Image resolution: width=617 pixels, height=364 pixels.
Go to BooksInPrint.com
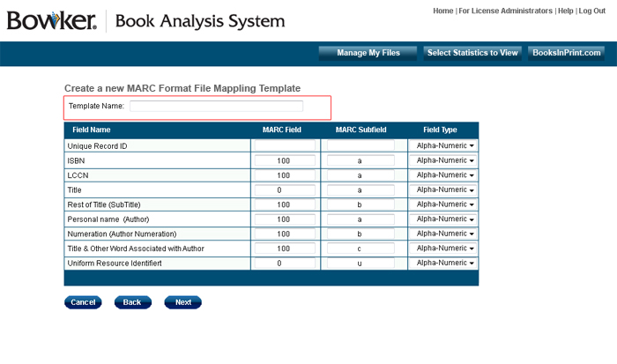tap(566, 53)
